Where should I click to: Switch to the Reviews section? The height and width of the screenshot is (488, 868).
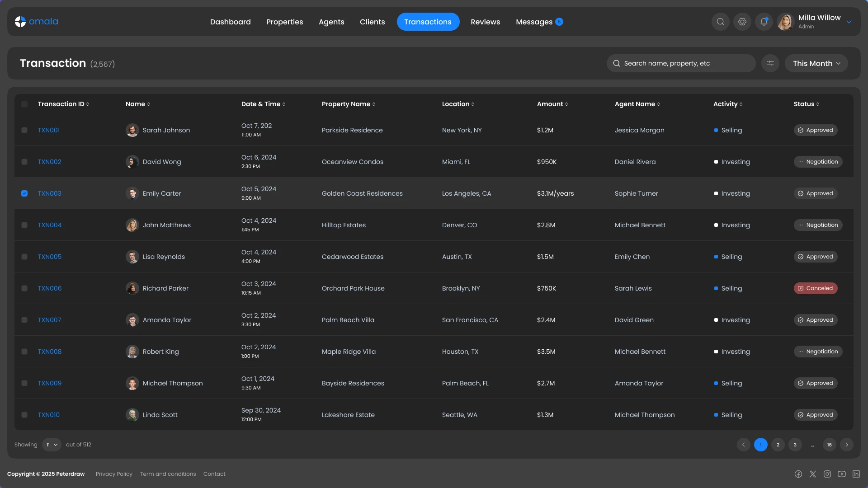(485, 21)
